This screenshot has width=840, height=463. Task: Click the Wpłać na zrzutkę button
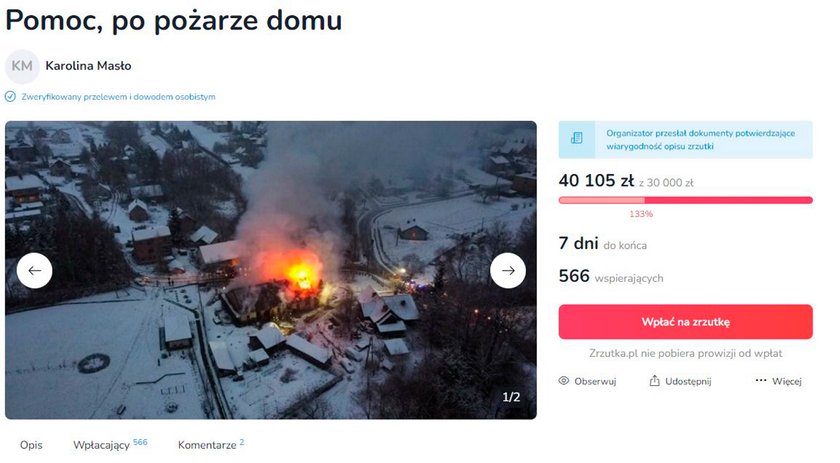tap(685, 322)
